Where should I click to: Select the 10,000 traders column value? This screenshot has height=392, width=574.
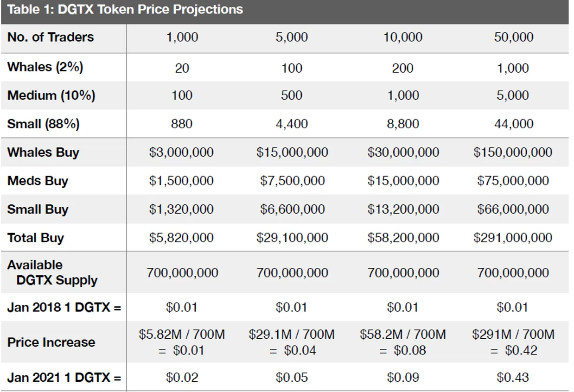click(403, 38)
